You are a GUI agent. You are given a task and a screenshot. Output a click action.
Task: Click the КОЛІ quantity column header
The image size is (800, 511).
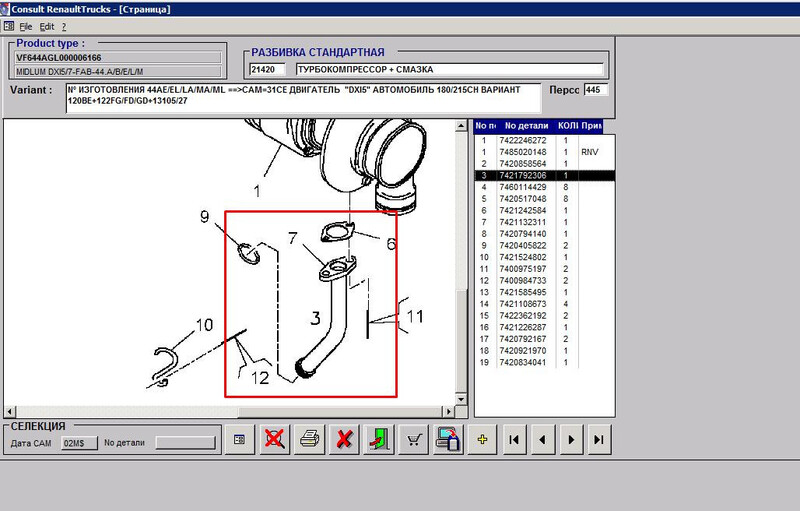point(567,125)
